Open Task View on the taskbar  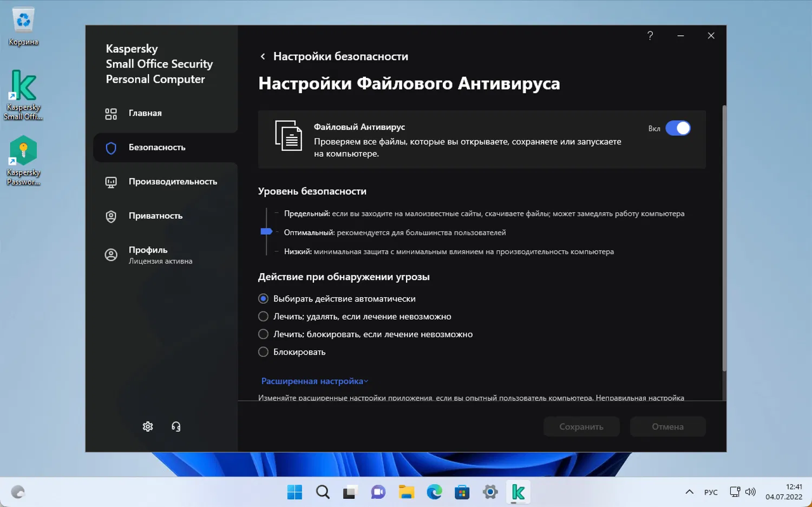[350, 492]
